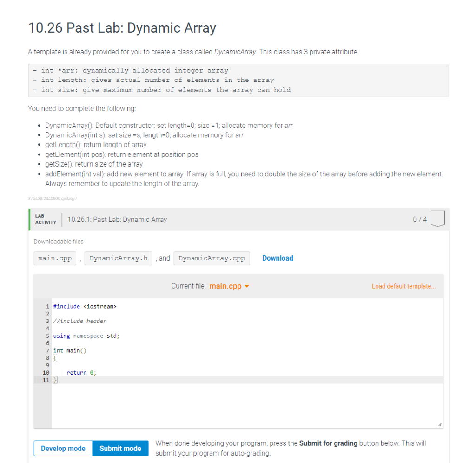Click the Download link
The height and width of the screenshot is (463, 476).
[x=278, y=258]
